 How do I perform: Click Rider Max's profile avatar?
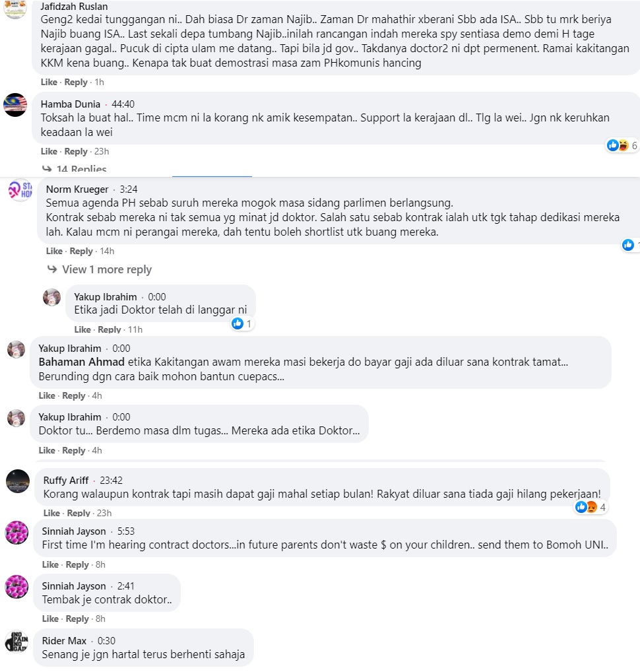(x=16, y=642)
